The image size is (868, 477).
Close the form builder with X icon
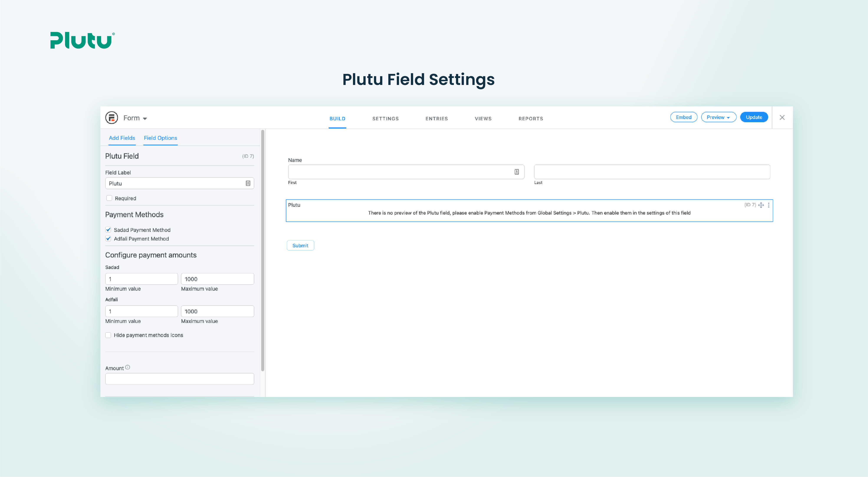pos(782,117)
